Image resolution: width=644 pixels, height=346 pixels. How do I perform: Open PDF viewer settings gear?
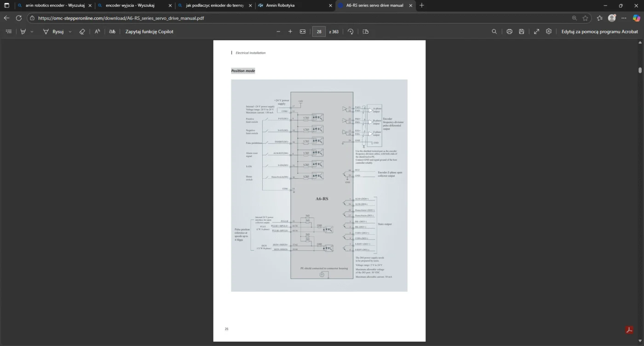[x=549, y=32]
